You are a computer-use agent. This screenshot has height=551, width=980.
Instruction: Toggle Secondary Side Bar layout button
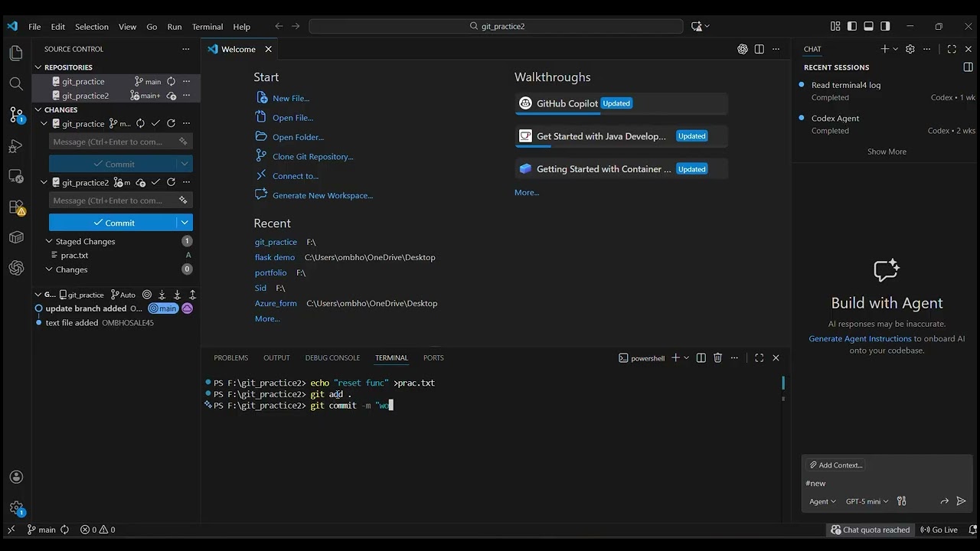click(x=885, y=26)
